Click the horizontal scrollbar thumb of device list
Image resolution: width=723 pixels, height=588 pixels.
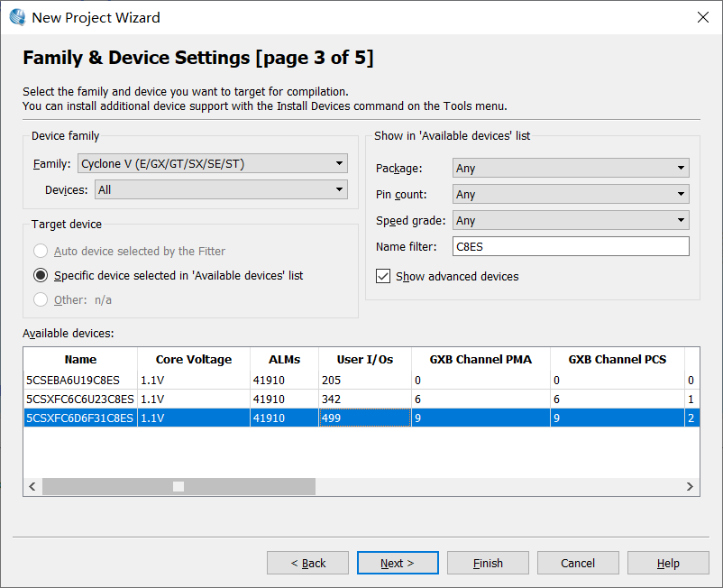pyautogui.click(x=178, y=486)
